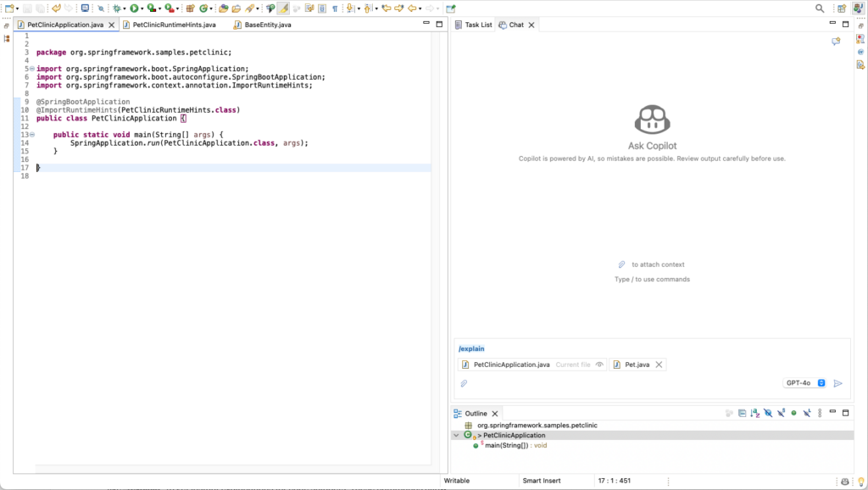The image size is (868, 490).
Task: Click the /explain command link
Action: tap(472, 348)
